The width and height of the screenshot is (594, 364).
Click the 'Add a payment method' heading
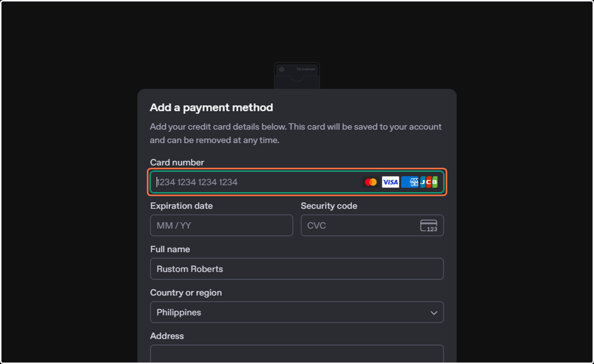[x=211, y=107]
